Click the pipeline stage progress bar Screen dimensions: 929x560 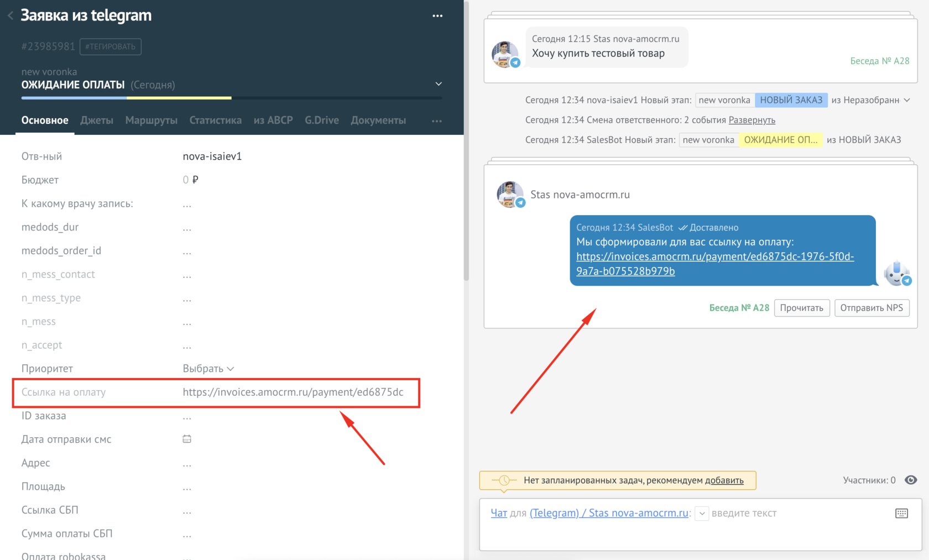pos(231,98)
